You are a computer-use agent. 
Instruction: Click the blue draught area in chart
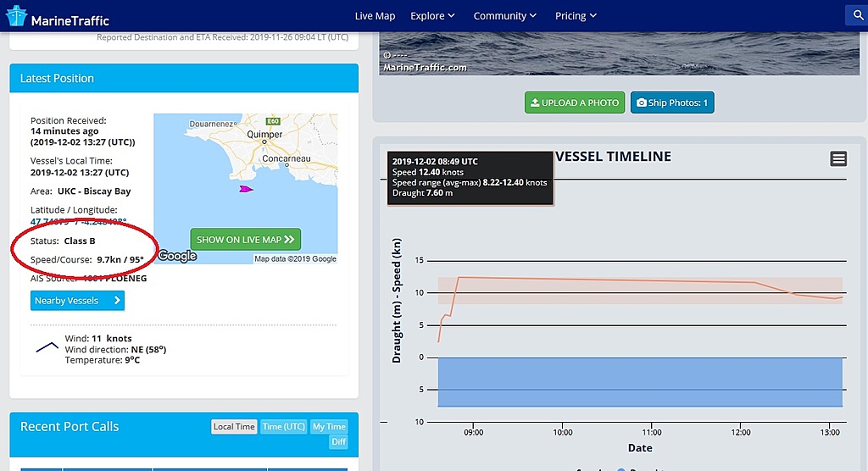point(640,382)
